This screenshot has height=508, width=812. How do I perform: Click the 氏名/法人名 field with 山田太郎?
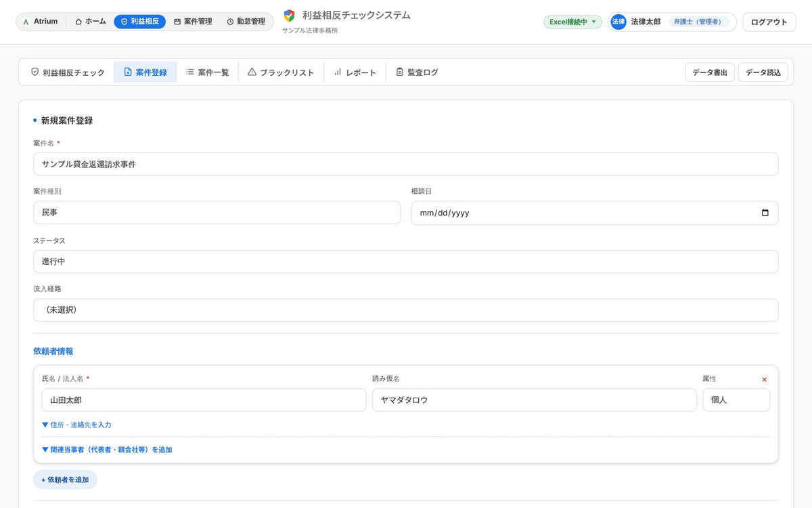click(204, 400)
